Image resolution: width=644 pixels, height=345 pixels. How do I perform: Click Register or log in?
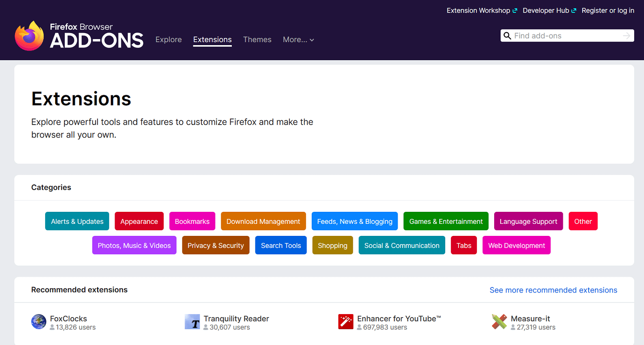(608, 10)
